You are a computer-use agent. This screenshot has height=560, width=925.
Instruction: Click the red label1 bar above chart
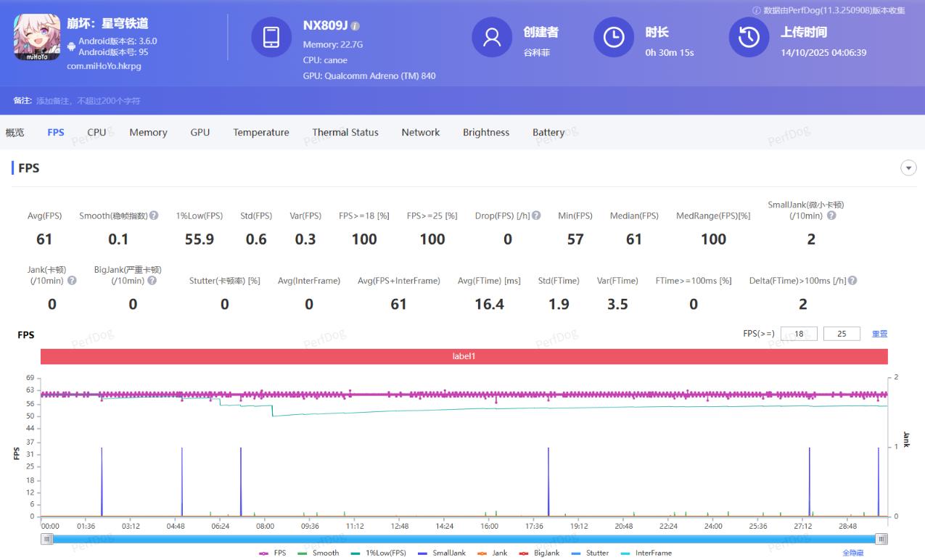(464, 357)
